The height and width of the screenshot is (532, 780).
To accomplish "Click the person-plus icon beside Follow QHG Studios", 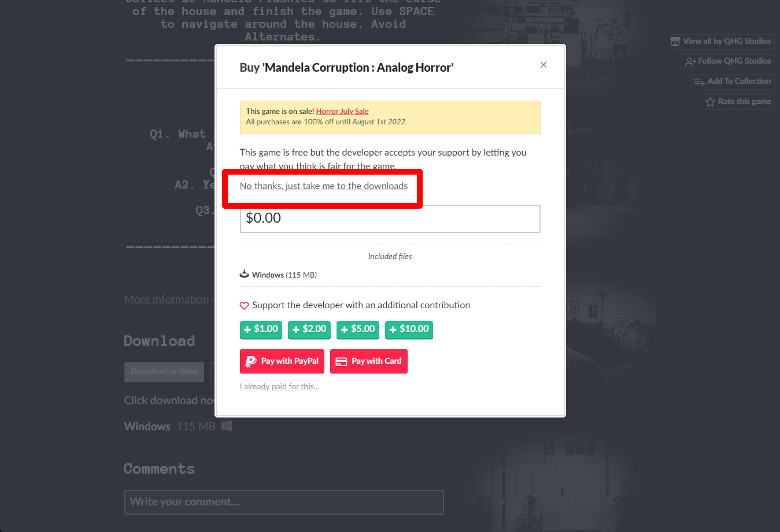I will [690, 61].
